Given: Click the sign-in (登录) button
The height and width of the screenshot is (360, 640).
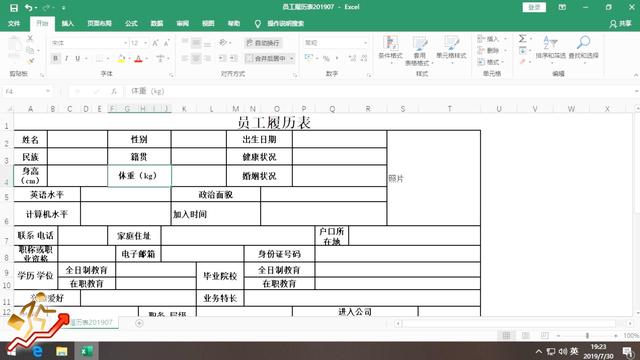Looking at the screenshot, I should 534,7.
